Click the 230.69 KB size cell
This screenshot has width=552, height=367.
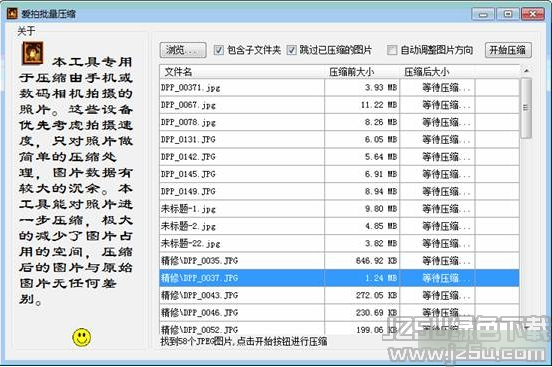[362, 312]
